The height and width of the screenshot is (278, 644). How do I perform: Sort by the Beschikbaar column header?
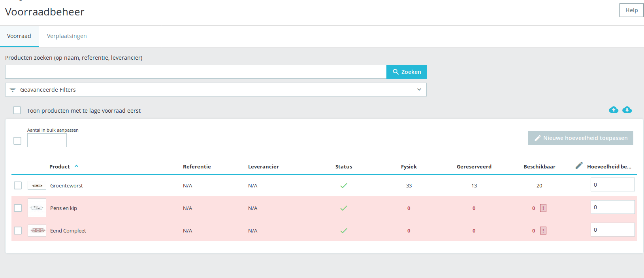pos(539,166)
